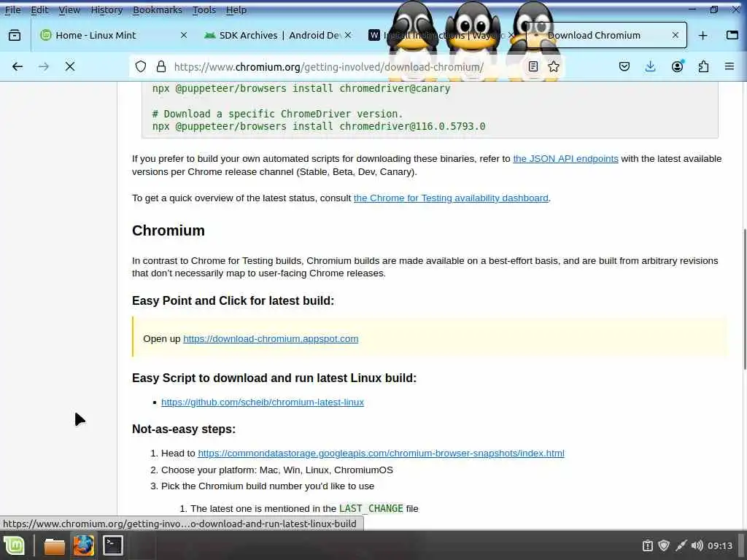747x560 pixels.
Task: Switch to the SDK Archives Android tab
Action: pyautogui.click(x=278, y=35)
